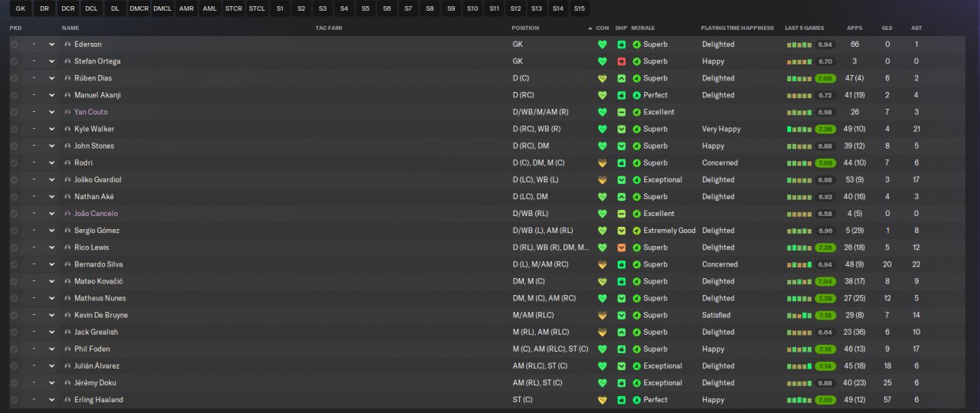Click Jack Grealish's 6.64 rating badge
The height and width of the screenshot is (413, 980).
pos(825,333)
